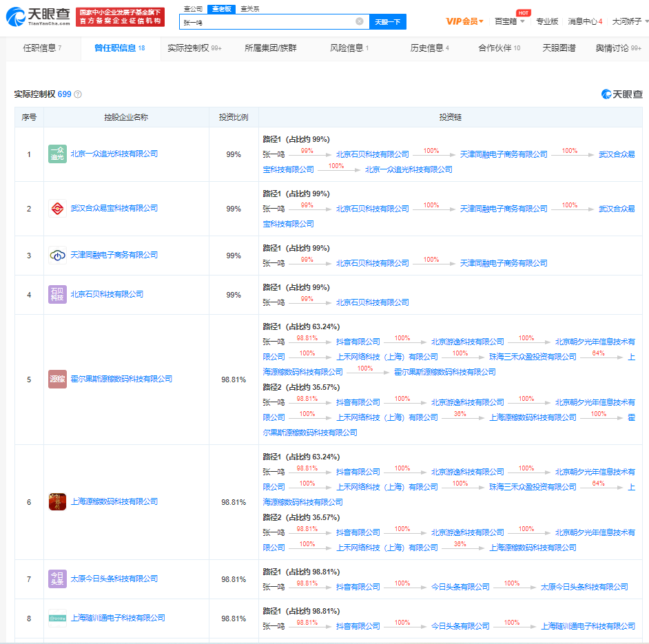Image resolution: width=649 pixels, height=644 pixels.
Task: Select the 98.81% ratio cell in row 5
Action: pyautogui.click(x=234, y=380)
